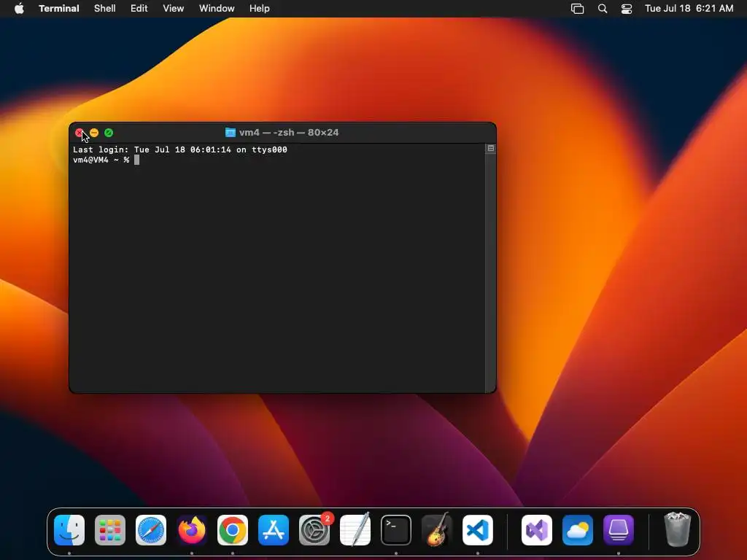
Task: Click the Terminal vertical scrollbar track
Action: click(x=491, y=273)
